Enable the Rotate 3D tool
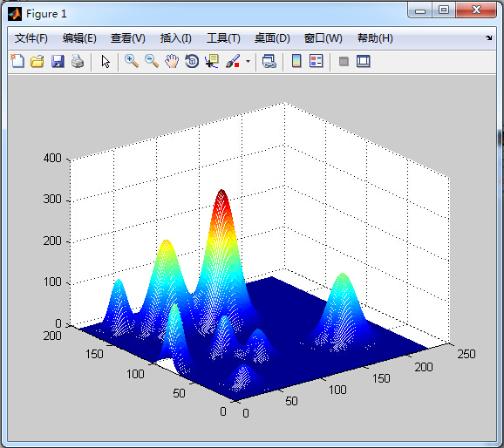 (x=192, y=61)
